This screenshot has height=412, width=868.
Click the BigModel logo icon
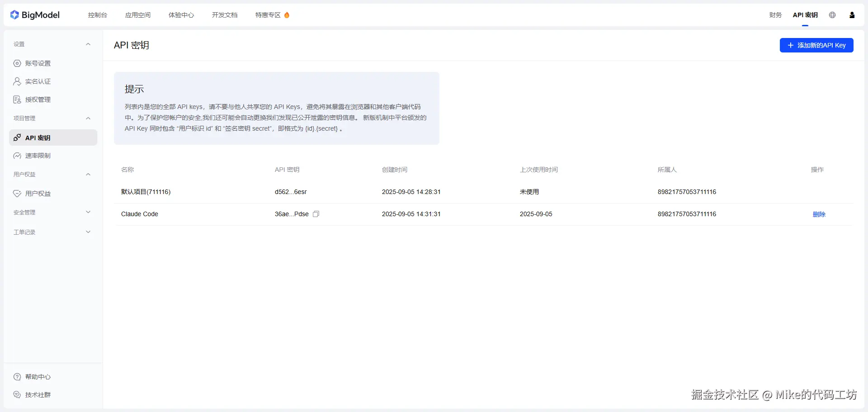tap(14, 15)
